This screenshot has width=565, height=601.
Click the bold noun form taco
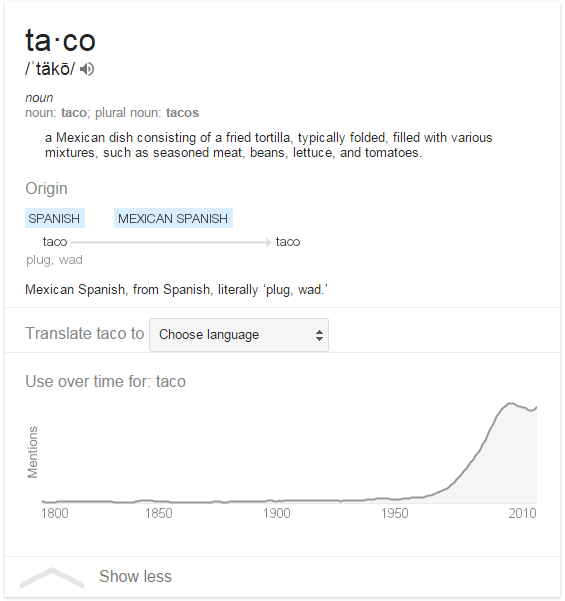point(73,113)
